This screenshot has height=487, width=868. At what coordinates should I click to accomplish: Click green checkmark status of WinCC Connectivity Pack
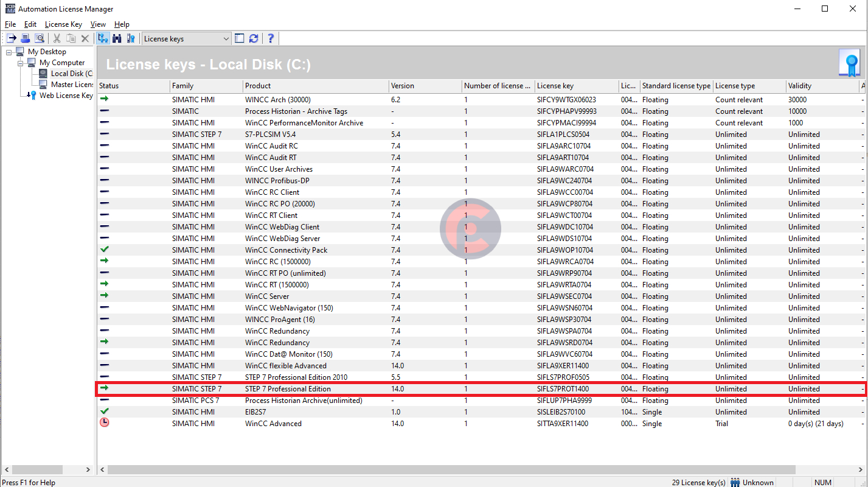pyautogui.click(x=104, y=250)
